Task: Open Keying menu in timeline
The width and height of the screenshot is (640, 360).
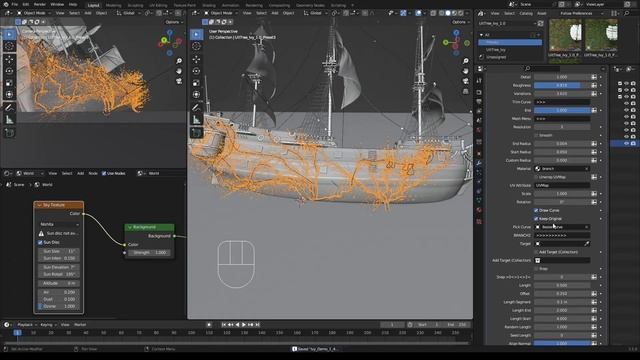Action: (x=48, y=325)
